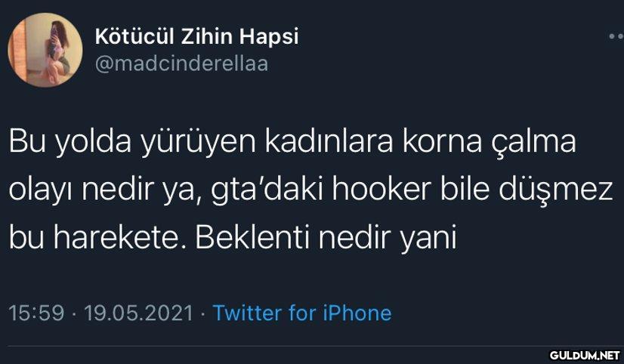The width and height of the screenshot is (624, 364).
Task: Click the word "korna" in the tweet
Action: tap(442, 142)
